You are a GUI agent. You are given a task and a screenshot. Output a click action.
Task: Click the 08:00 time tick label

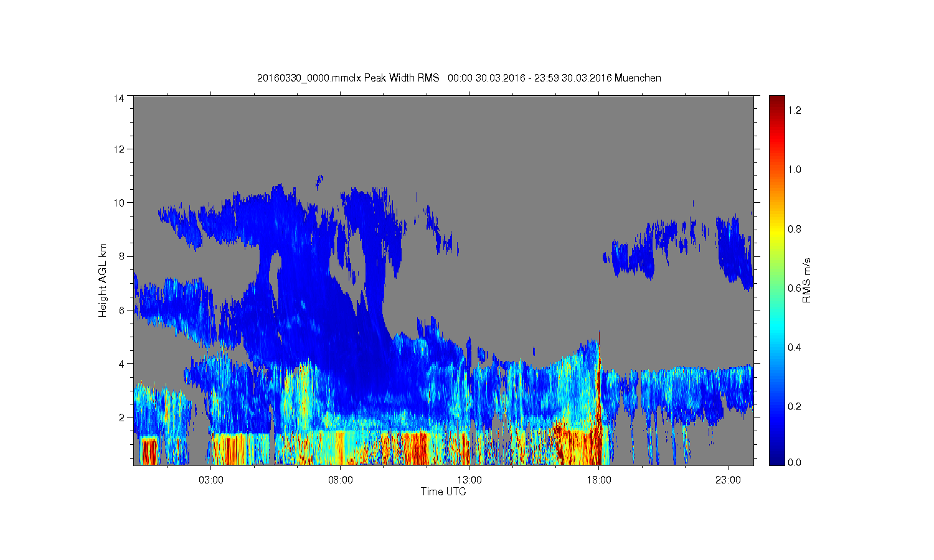341,480
